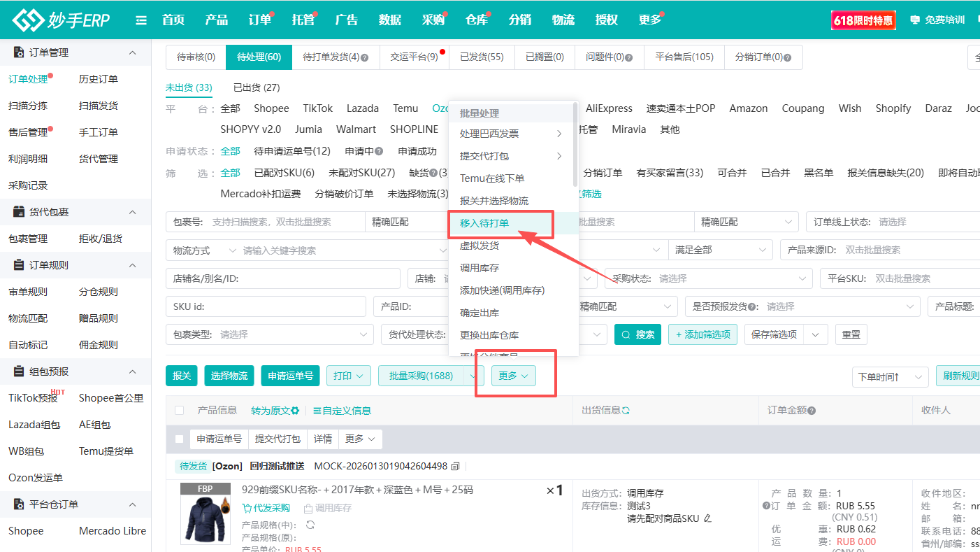980x552 pixels.
Task: Click the 重置 button
Action: click(x=851, y=334)
